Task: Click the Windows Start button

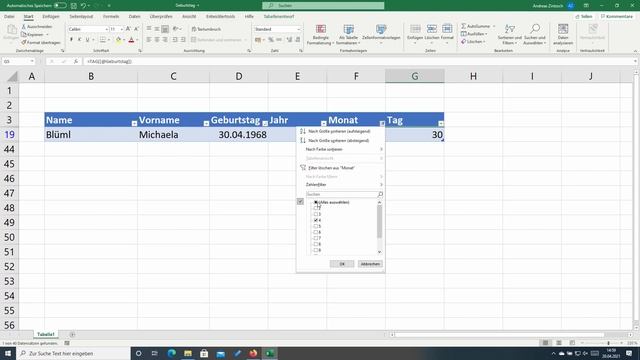Action: [x=8, y=353]
